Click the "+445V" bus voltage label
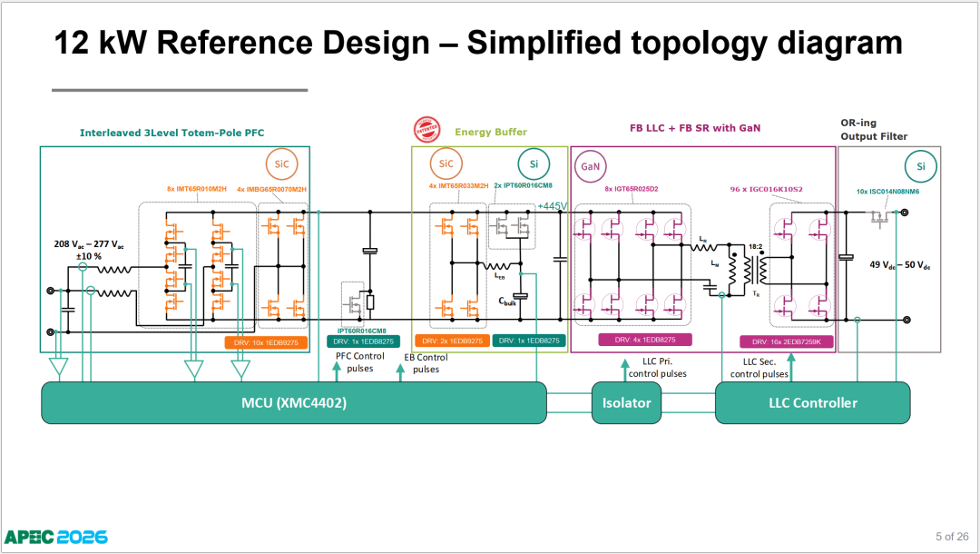 point(552,206)
